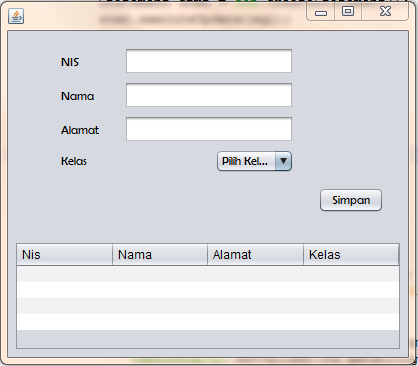Click inside the Nama text field

(x=209, y=95)
